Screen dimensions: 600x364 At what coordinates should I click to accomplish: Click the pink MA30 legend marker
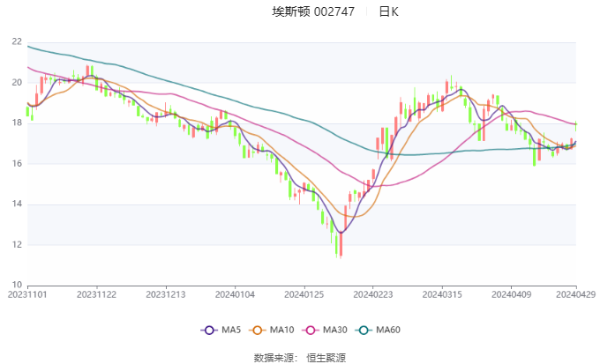311,330
